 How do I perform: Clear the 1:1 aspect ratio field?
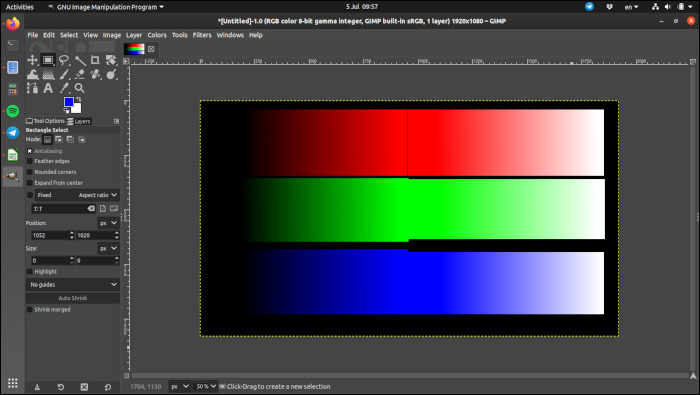[x=91, y=208]
